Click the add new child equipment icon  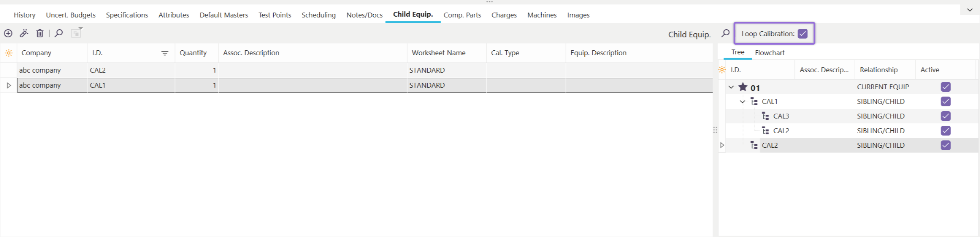pyautogui.click(x=8, y=33)
